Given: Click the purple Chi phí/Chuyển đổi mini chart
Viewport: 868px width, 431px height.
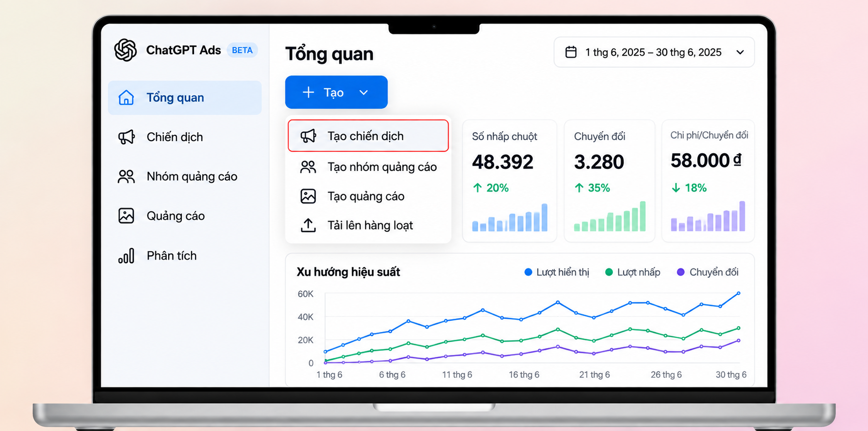Looking at the screenshot, I should (x=708, y=216).
